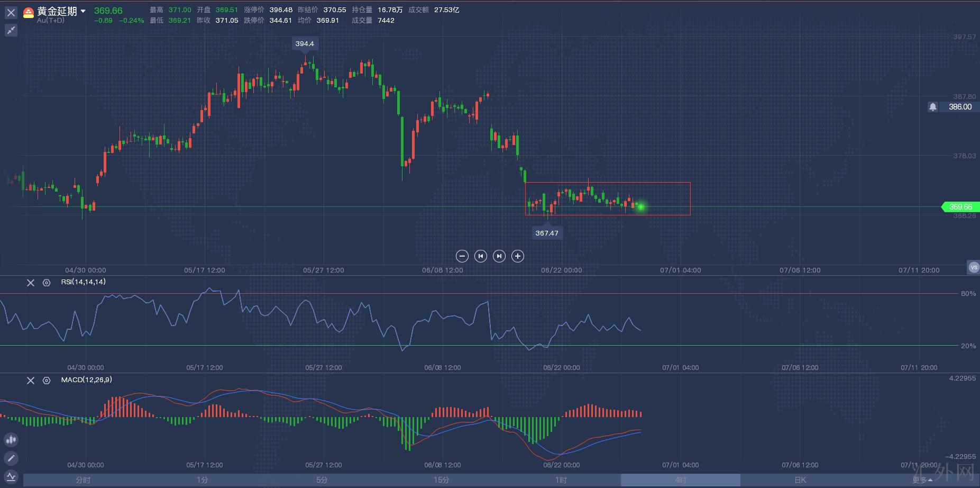This screenshot has width=980, height=488.
Task: Jump to the previous candlestick
Action: coord(480,256)
